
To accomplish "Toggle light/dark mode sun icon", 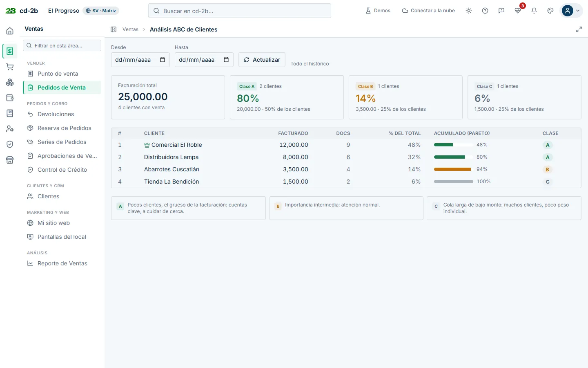I will pyautogui.click(x=469, y=11).
